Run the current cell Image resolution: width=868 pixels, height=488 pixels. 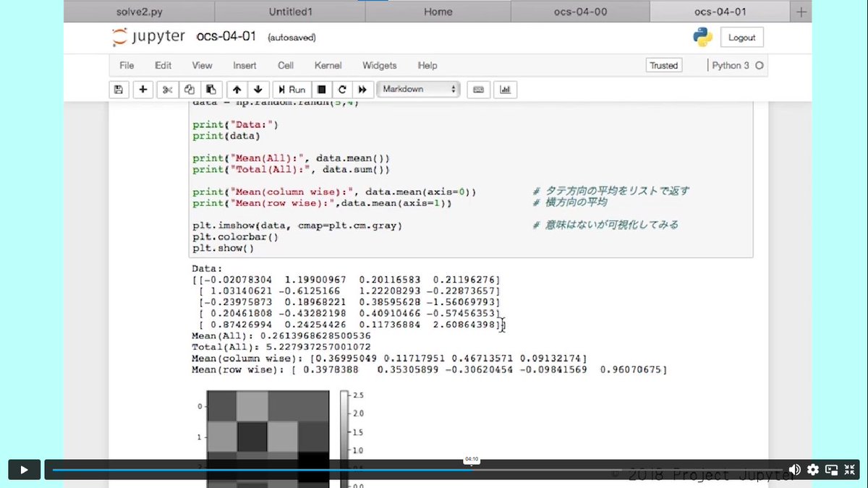pyautogui.click(x=292, y=90)
